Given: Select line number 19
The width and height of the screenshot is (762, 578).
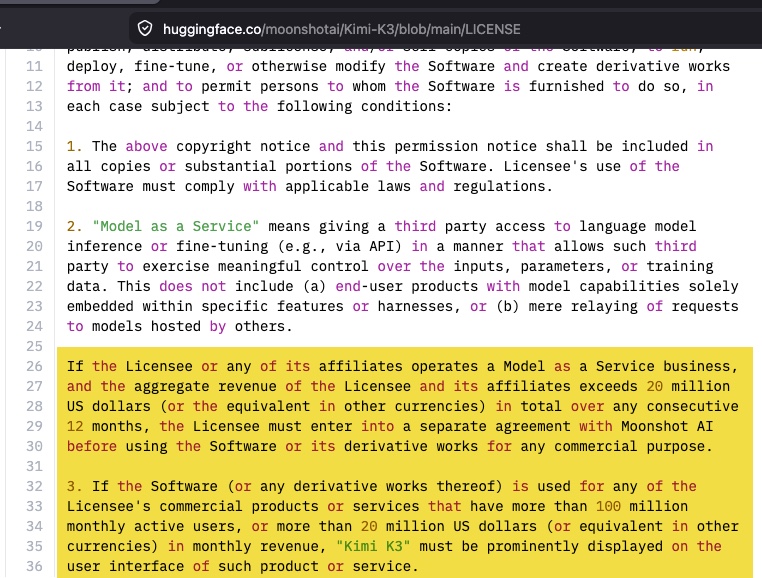Looking at the screenshot, I should [34, 226].
